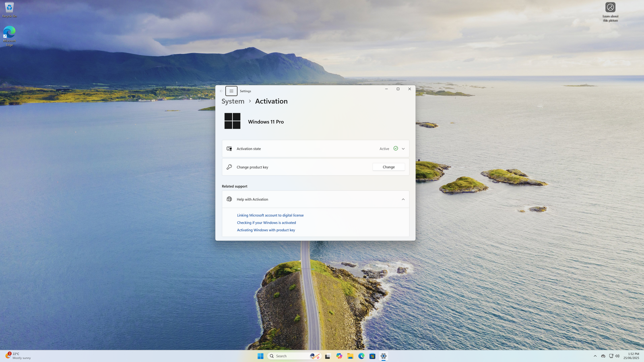This screenshot has width=644, height=362.
Task: Click the OneDrive tray icon
Action: [x=603, y=356]
